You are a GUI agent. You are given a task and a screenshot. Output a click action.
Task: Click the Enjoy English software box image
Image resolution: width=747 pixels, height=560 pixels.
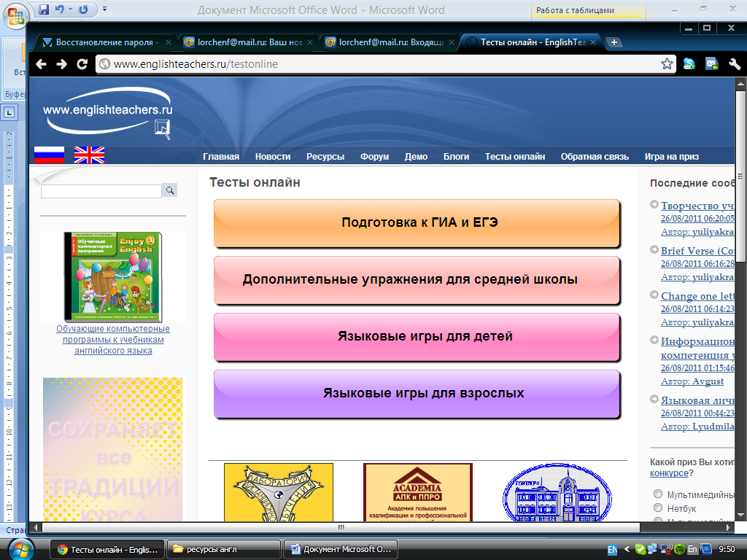click(113, 276)
